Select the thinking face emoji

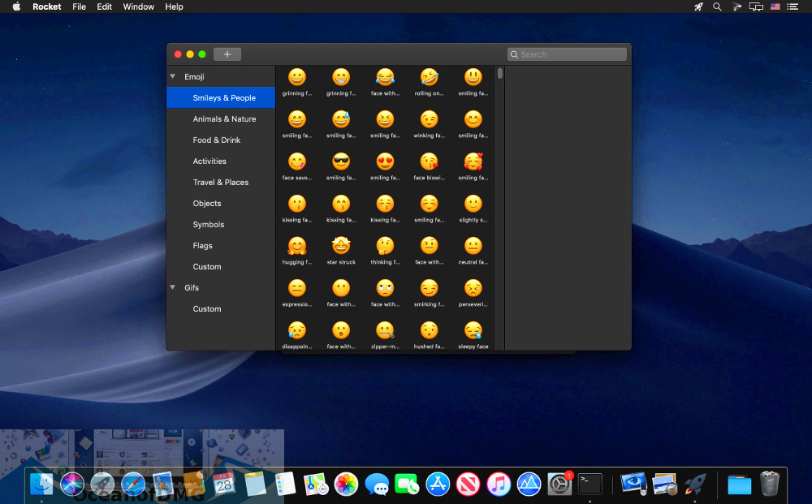385,245
